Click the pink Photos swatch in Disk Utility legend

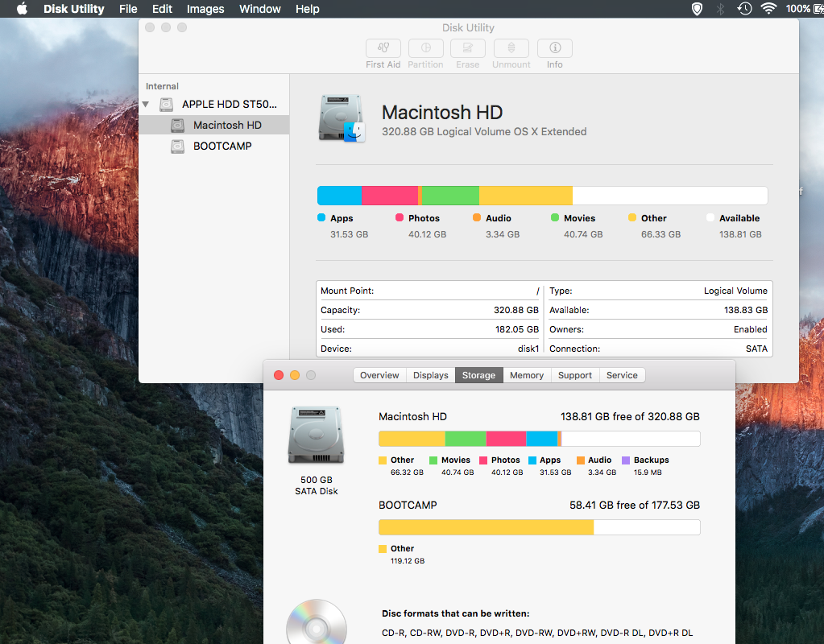tap(400, 217)
